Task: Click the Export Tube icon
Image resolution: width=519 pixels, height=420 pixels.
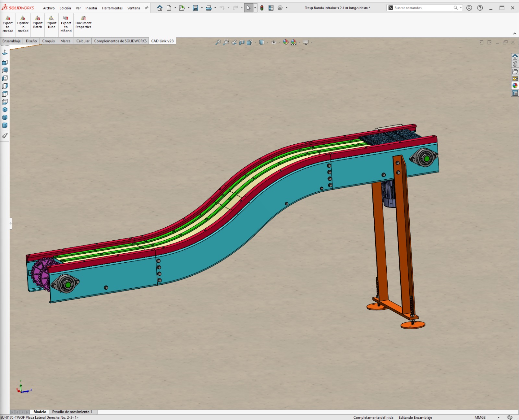Action: coord(51,22)
